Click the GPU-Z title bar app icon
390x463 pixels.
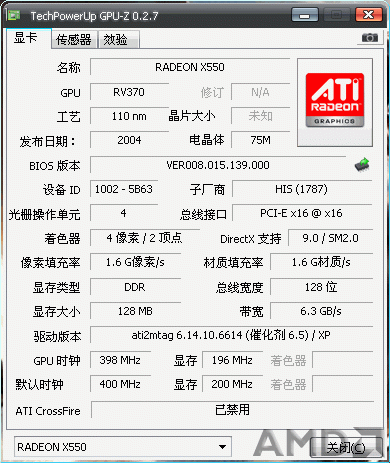coord(15,15)
